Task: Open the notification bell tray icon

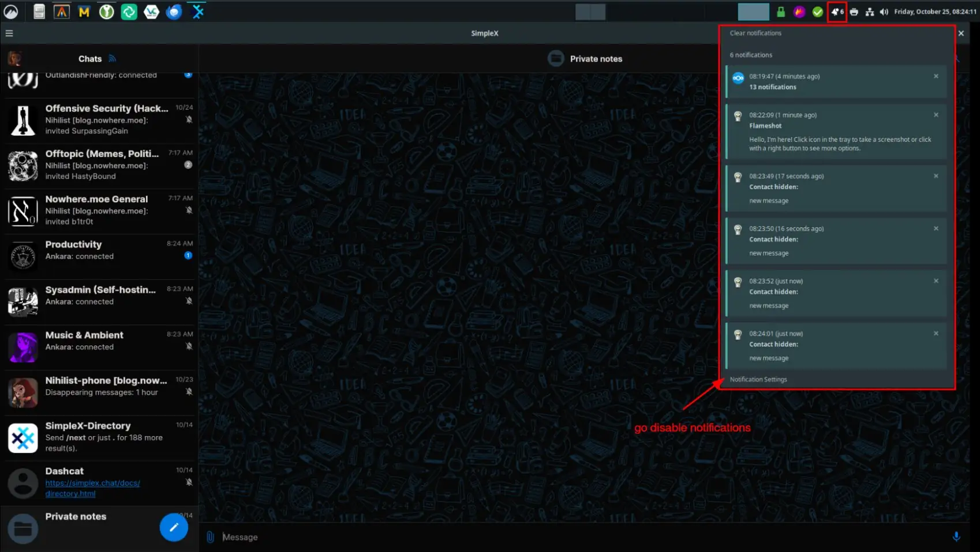Action: tap(836, 12)
